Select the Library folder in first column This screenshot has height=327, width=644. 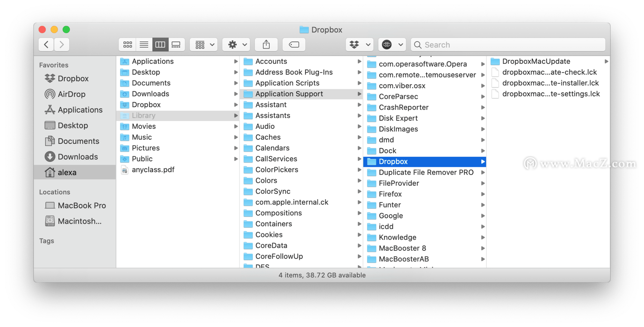click(x=178, y=115)
